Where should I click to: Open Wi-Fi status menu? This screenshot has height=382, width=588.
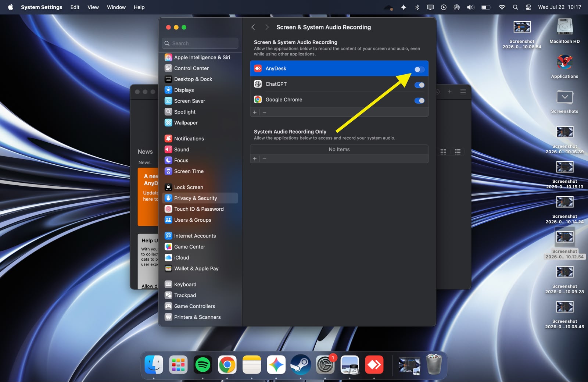tap(502, 7)
